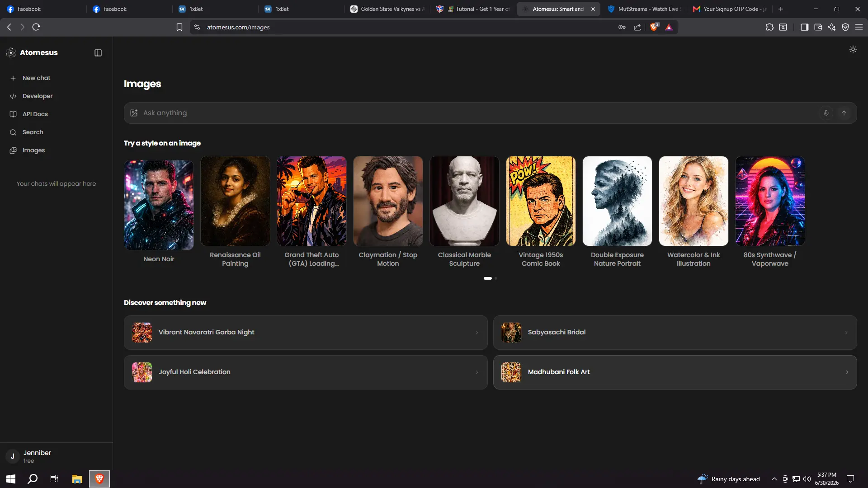This screenshot has width=868, height=488.
Task: Select Renaissance Oil Painting style
Action: pos(235,201)
